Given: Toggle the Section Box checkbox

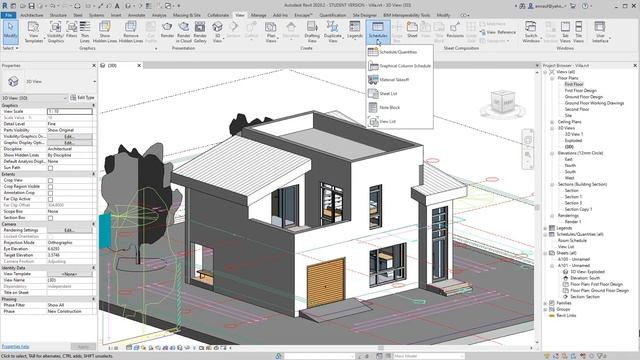Looking at the screenshot, I should pyautogui.click(x=50, y=218).
